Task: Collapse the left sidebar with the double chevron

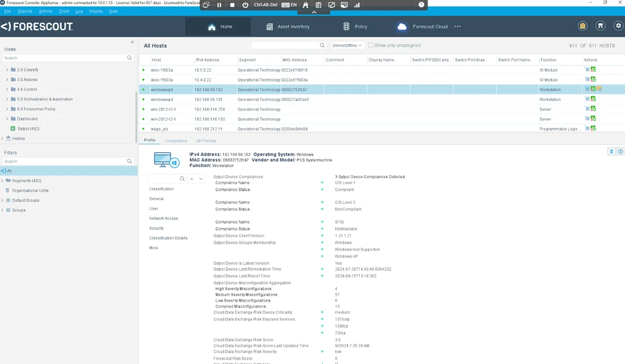Action: pos(132,42)
